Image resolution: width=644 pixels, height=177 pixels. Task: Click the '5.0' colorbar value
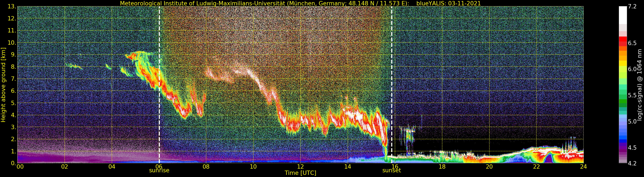coord(632,121)
